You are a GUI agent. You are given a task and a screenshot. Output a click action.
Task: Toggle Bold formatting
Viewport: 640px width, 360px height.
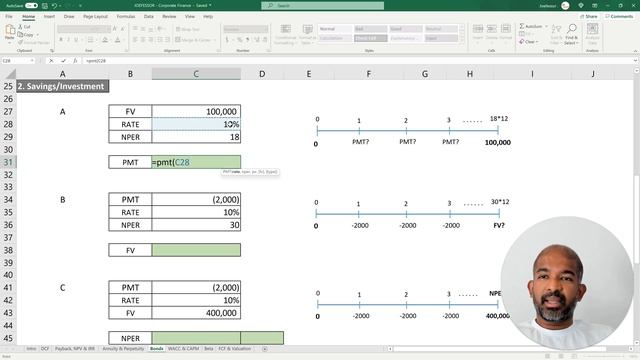(x=61, y=40)
